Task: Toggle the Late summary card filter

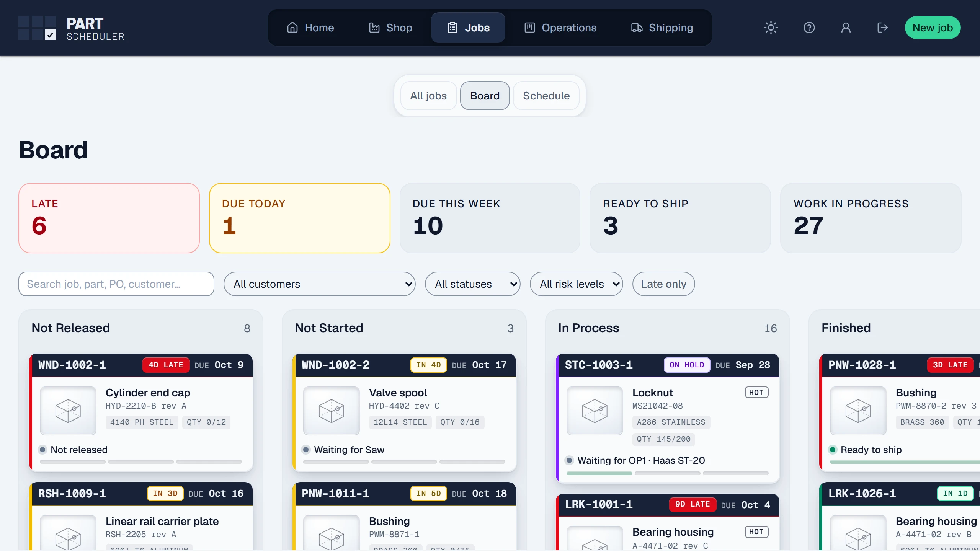Action: [109, 218]
